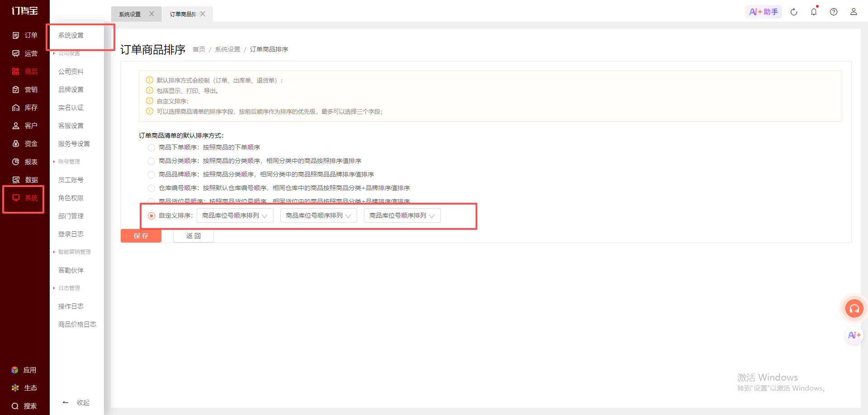Open the 数据 sidebar icon
The height and width of the screenshot is (415, 868).
16,180
